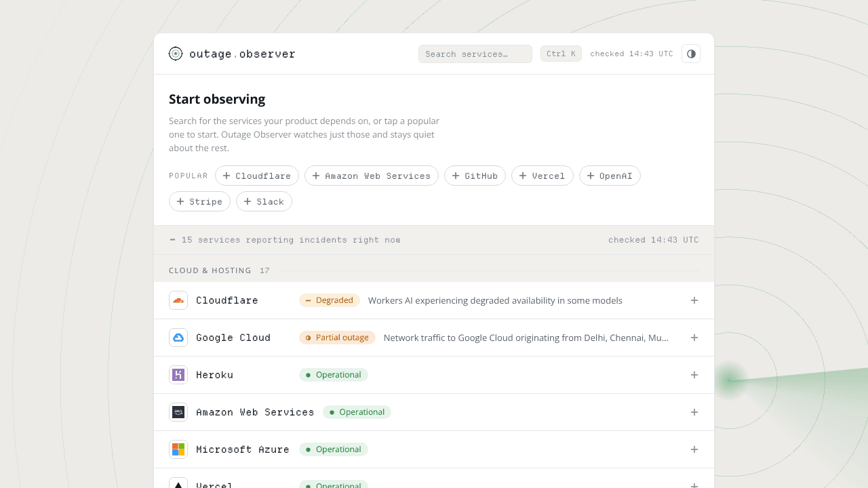
Task: Click the plus icon on Heroku row
Action: (694, 375)
